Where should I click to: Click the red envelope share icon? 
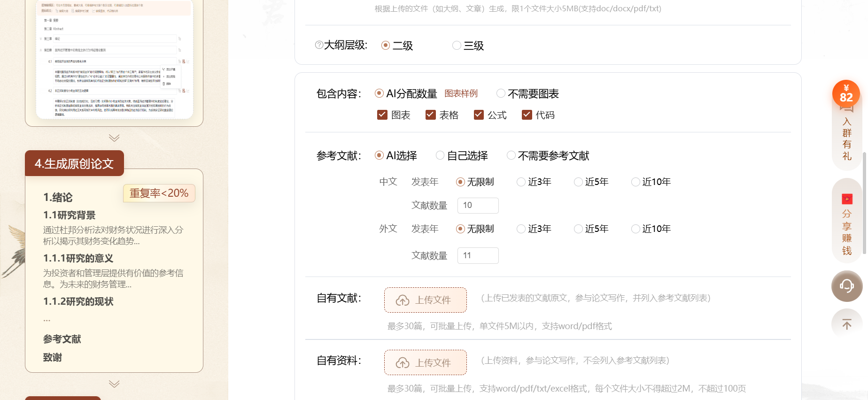(x=847, y=199)
